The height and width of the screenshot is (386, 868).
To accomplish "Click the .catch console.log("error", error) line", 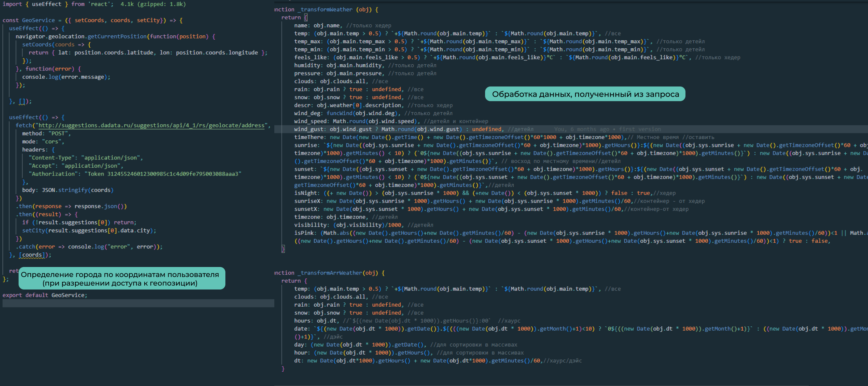I will [89, 247].
